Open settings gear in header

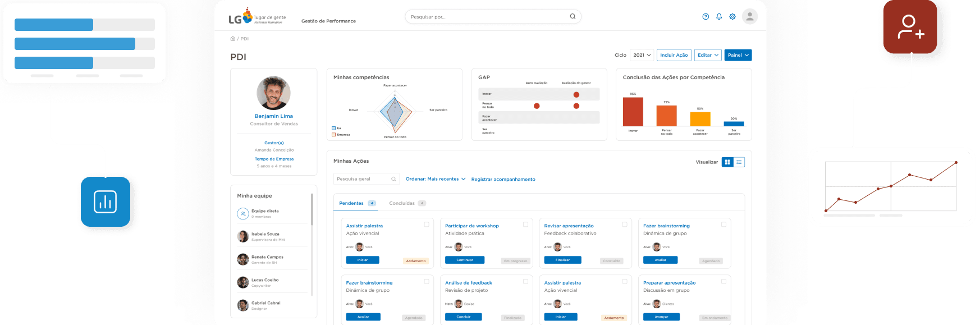(732, 17)
